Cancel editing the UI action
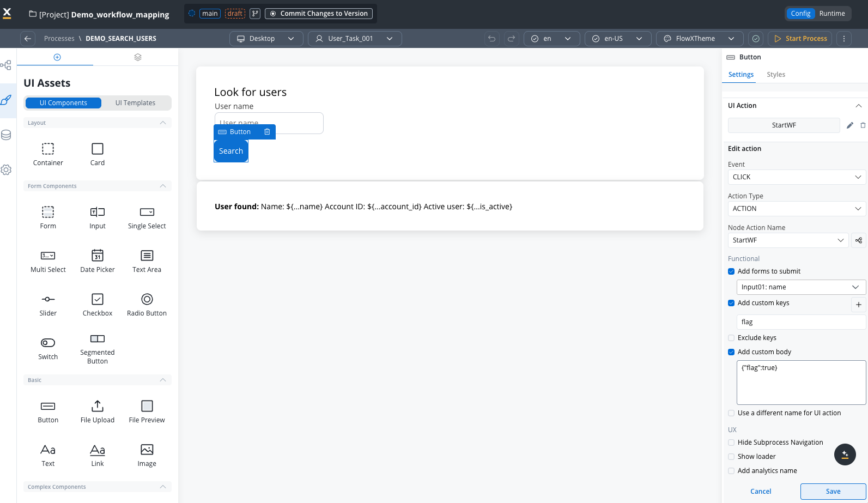 [761, 492]
